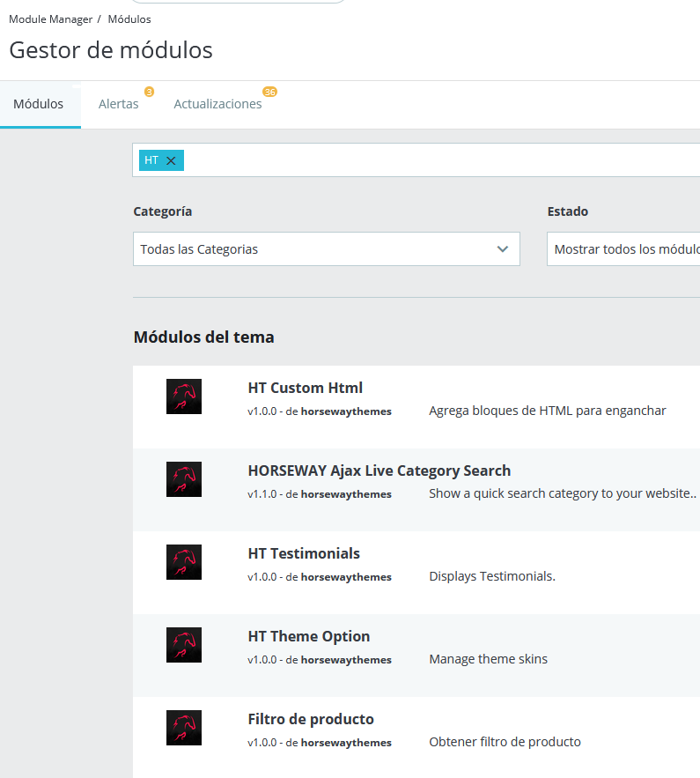Click the Categoría label
Screen dimensions: 700x778
point(163,211)
